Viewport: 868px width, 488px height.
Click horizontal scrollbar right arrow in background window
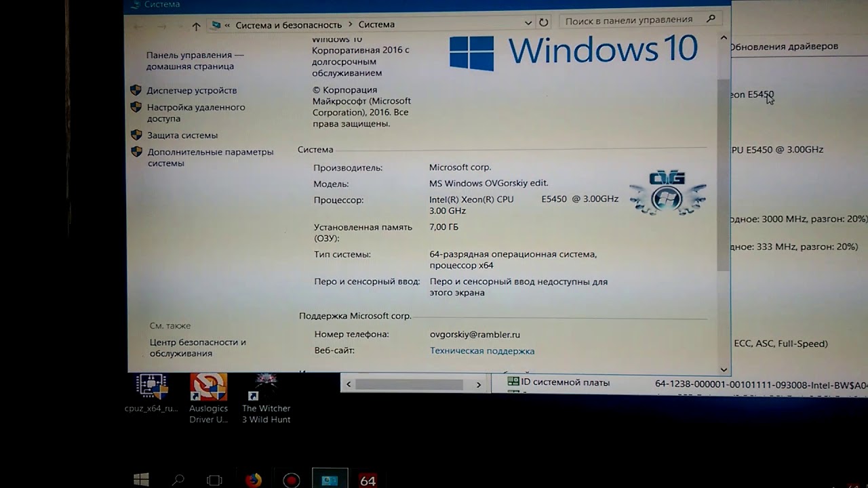tap(478, 384)
